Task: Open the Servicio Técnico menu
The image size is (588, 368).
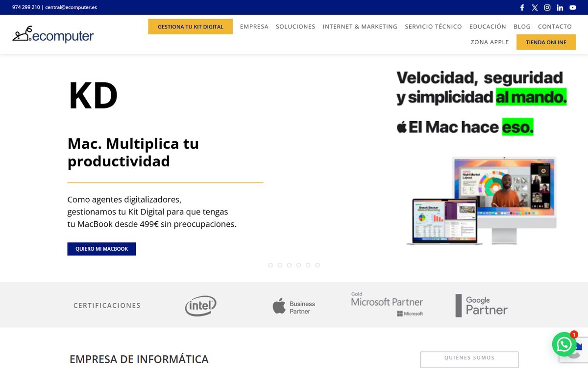Action: tap(434, 26)
